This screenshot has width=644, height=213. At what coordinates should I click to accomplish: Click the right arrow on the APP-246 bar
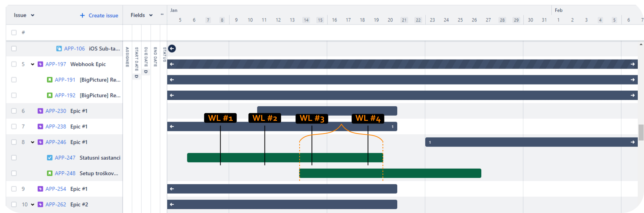point(633,142)
